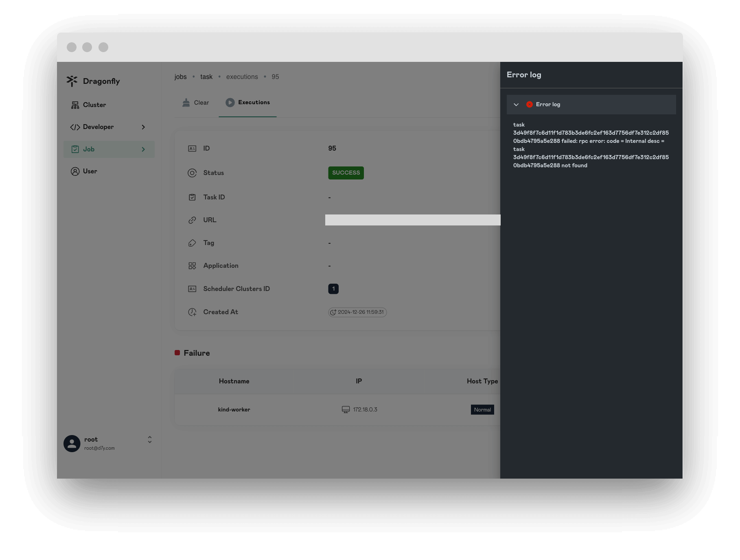The height and width of the screenshot is (560, 740).
Task: Click the Clear broom icon
Action: pyautogui.click(x=186, y=103)
